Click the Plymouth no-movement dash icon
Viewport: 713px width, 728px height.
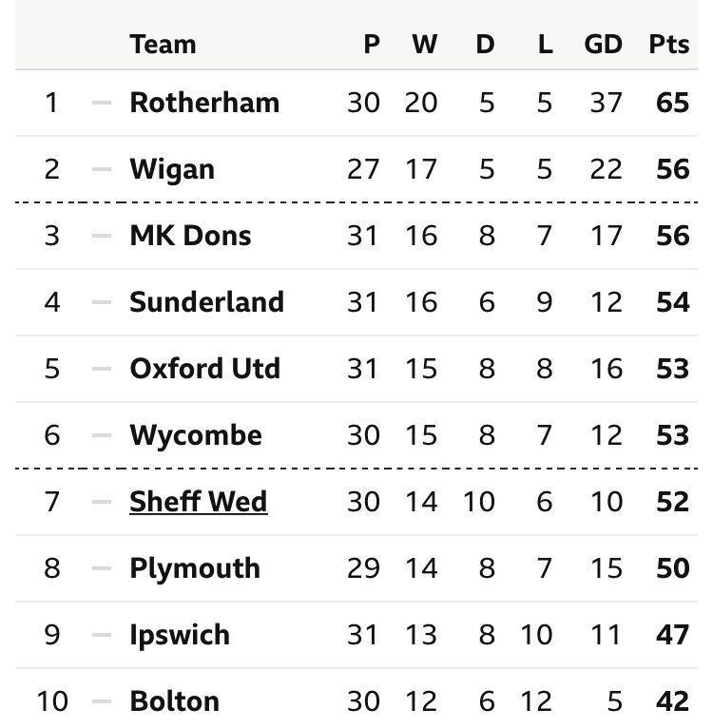pos(101,568)
